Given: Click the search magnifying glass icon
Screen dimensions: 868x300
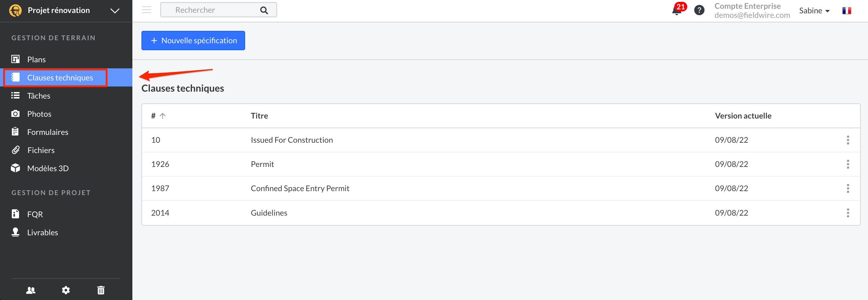Looking at the screenshot, I should 264,11.
